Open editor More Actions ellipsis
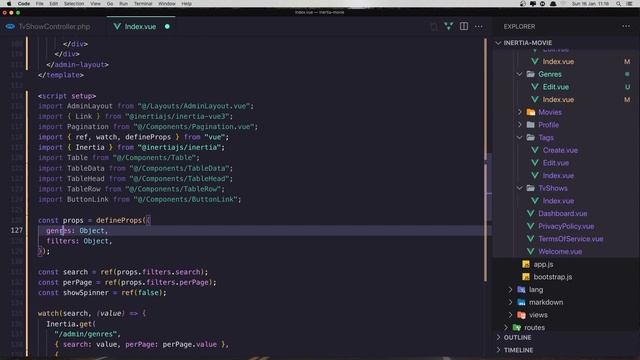This screenshot has height=360, width=640. click(478, 27)
